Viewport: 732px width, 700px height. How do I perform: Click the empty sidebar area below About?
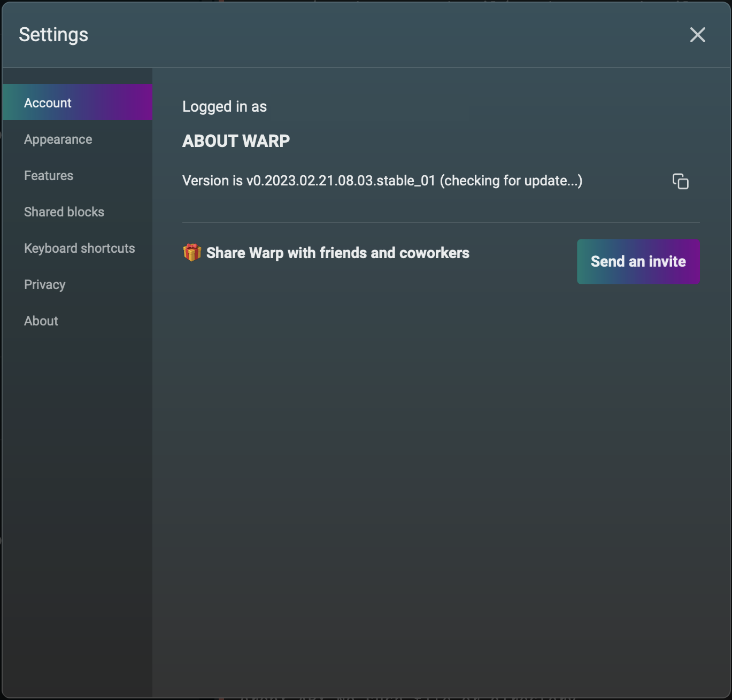77,481
